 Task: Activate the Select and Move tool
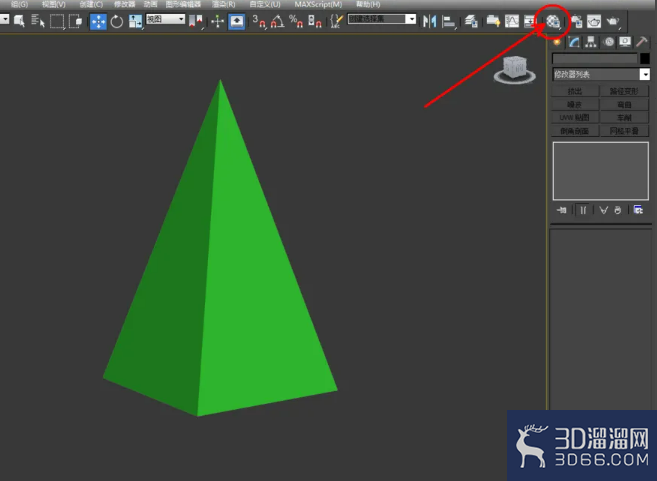98,21
